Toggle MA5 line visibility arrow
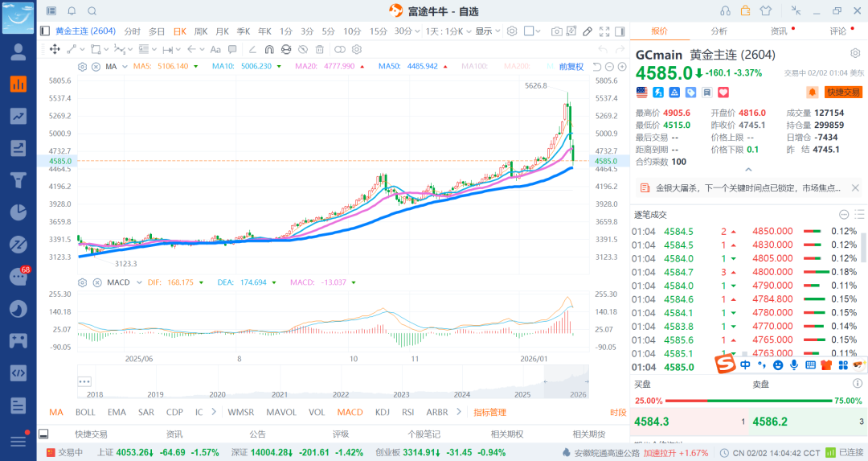The height and width of the screenshot is (461, 868). [x=196, y=67]
